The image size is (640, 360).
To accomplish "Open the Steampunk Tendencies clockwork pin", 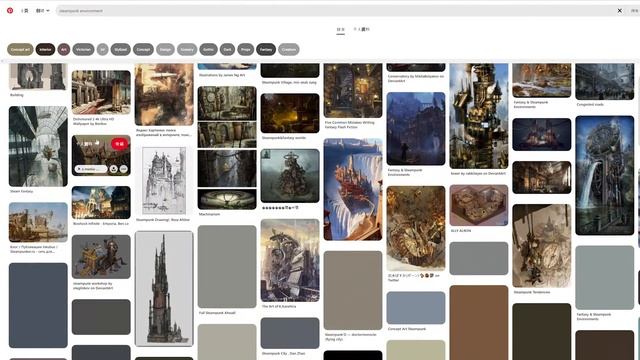I will coord(542,246).
